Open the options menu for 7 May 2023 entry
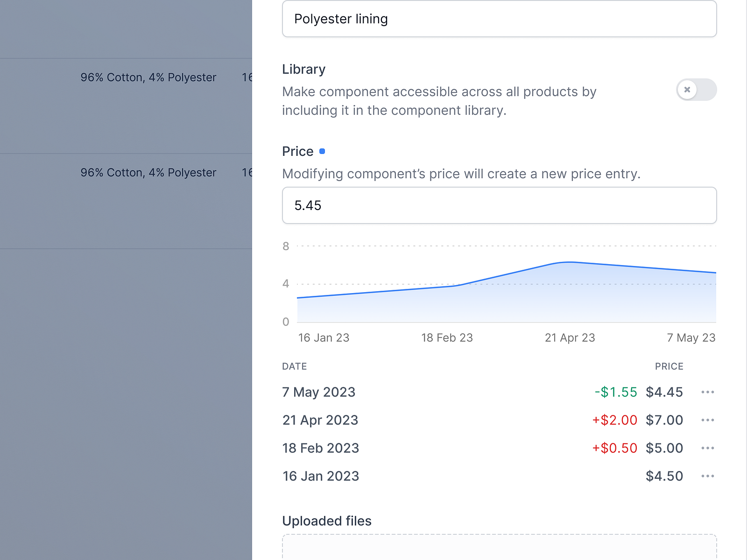The height and width of the screenshot is (560, 747). point(708,392)
